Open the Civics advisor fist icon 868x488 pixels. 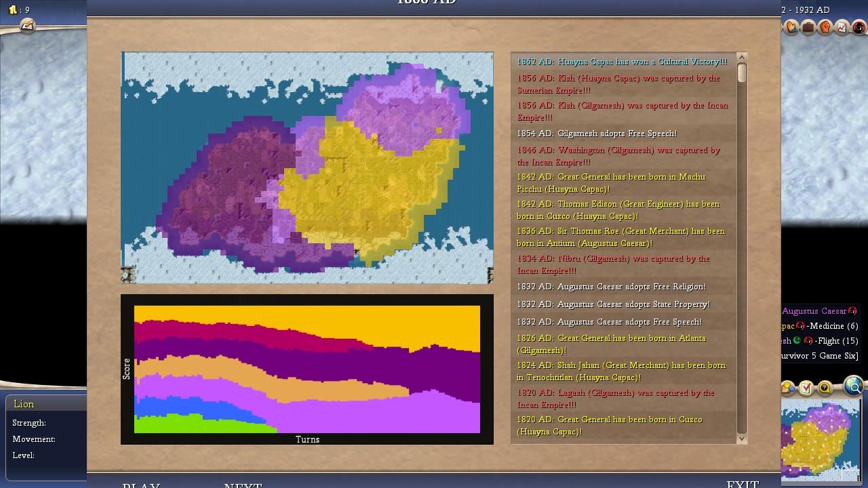click(825, 28)
